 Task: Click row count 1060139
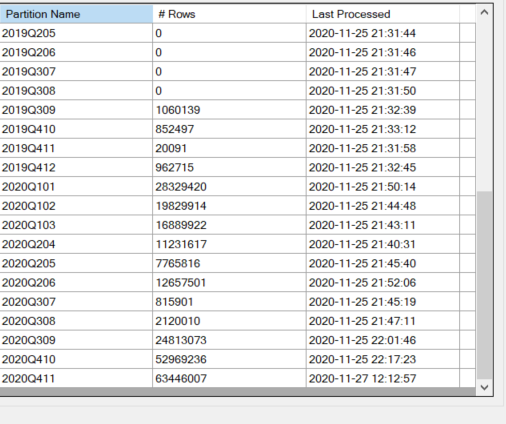click(x=178, y=110)
